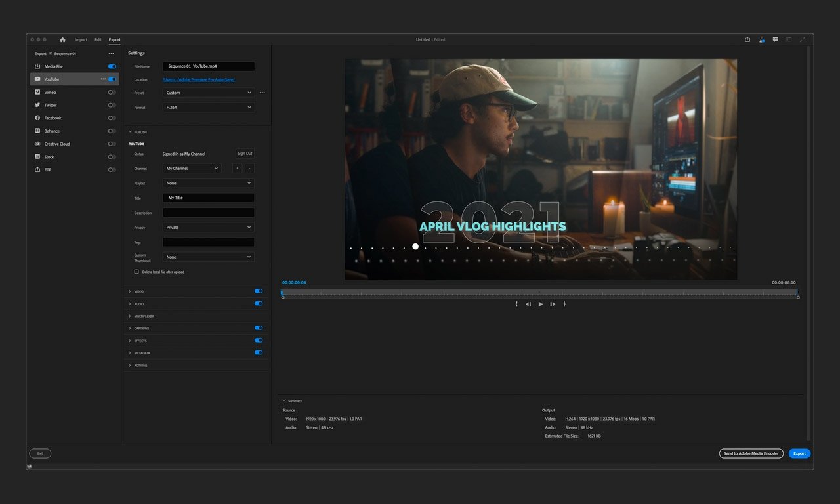Switch to the Import tab
This screenshot has height=504, width=840.
(81, 39)
